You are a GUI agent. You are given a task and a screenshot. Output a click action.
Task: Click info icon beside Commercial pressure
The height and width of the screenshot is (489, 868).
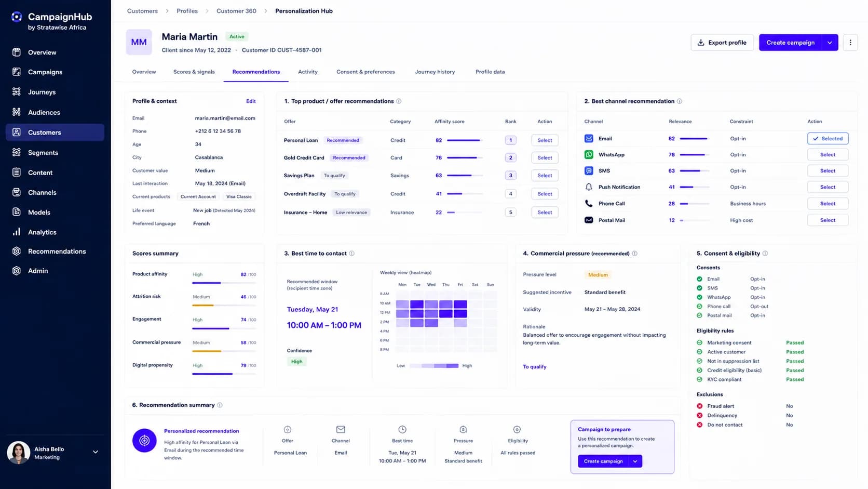coord(634,254)
